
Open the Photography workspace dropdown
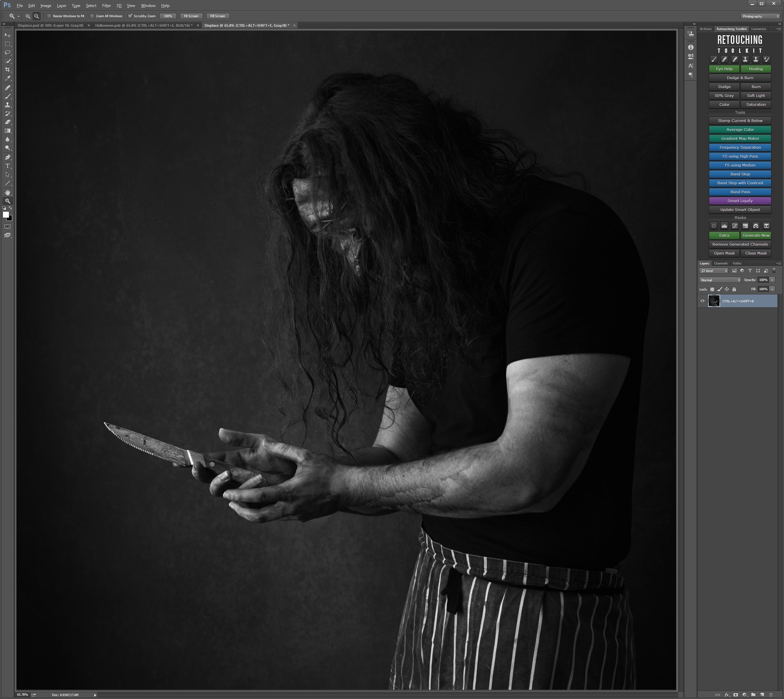click(x=760, y=16)
